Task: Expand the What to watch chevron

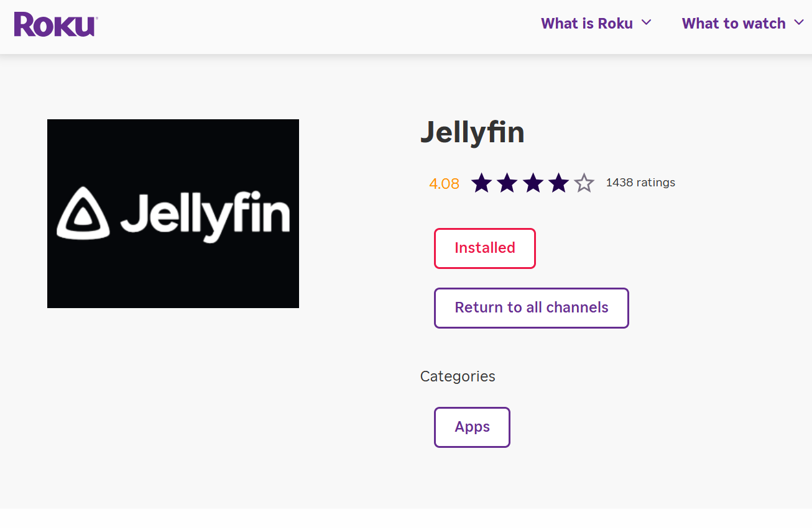Action: pos(799,23)
